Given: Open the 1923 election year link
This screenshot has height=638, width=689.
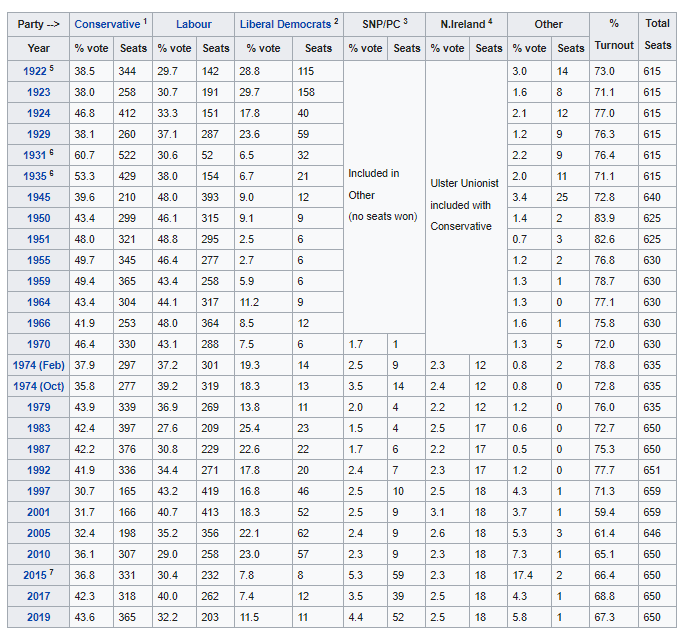Looking at the screenshot, I should [39, 92].
